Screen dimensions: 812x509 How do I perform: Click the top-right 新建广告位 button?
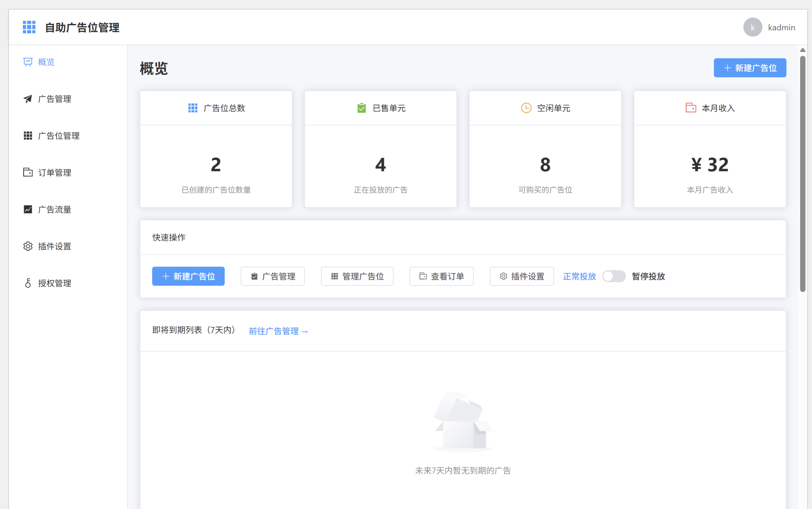coord(750,68)
